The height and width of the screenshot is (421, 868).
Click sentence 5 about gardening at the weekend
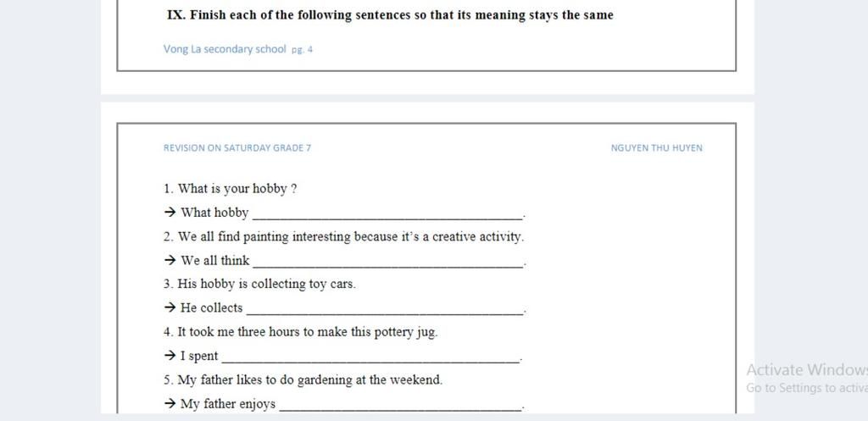[303, 380]
